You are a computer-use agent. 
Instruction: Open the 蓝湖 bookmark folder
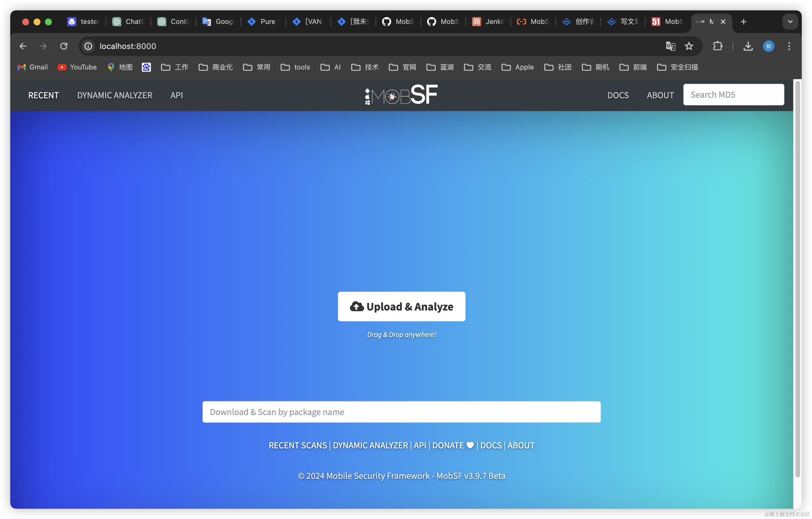(440, 67)
